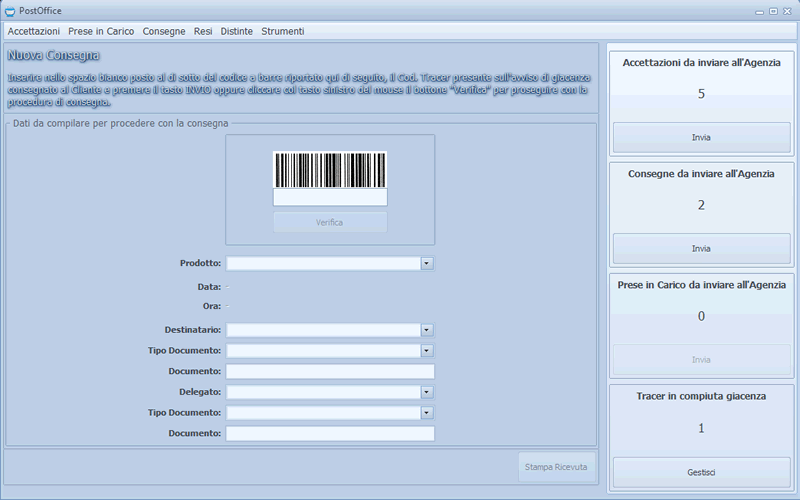Click the Tracer in compiuta giacenza count 1
800x500 pixels.
701,428
